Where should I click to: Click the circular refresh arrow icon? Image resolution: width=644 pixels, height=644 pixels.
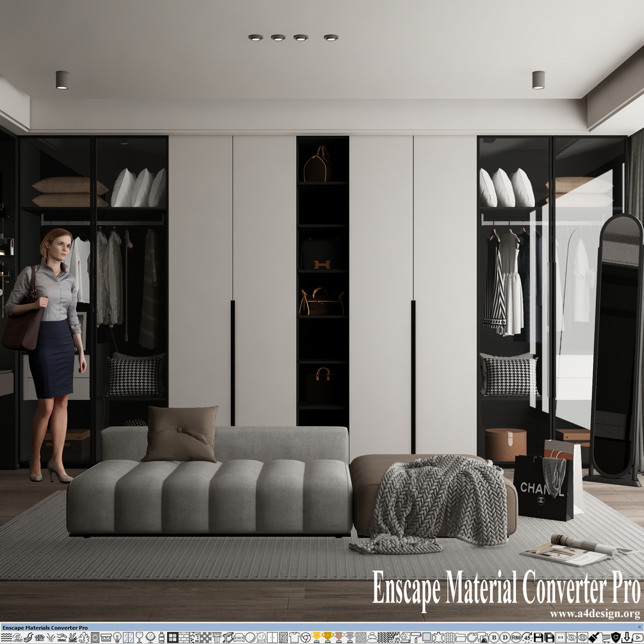[472, 638]
